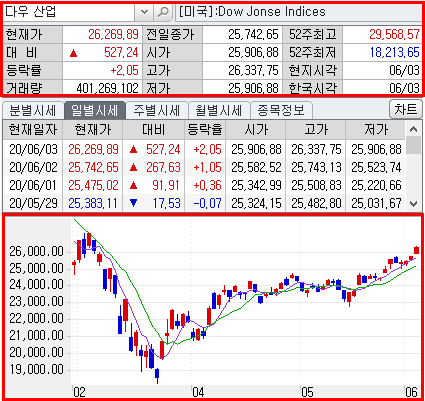Switch to the 월별시세 tab
Screen dimensions: 425x401
(x=219, y=110)
